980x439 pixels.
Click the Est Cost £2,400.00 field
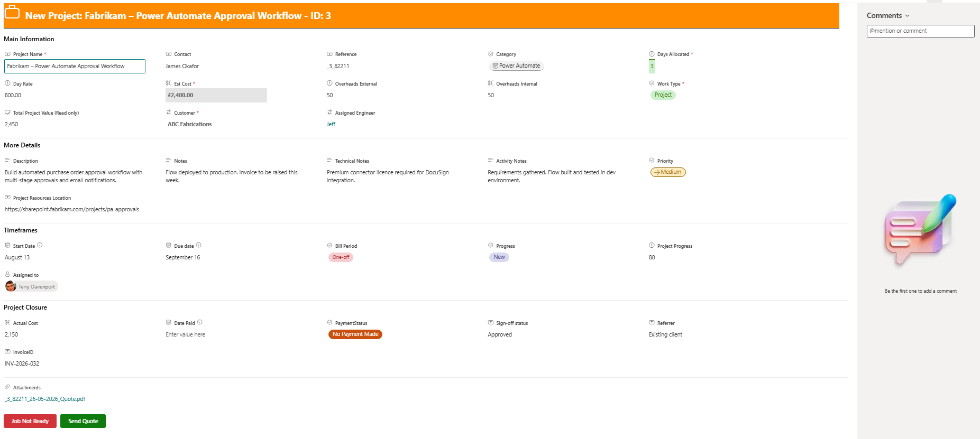pyautogui.click(x=216, y=95)
